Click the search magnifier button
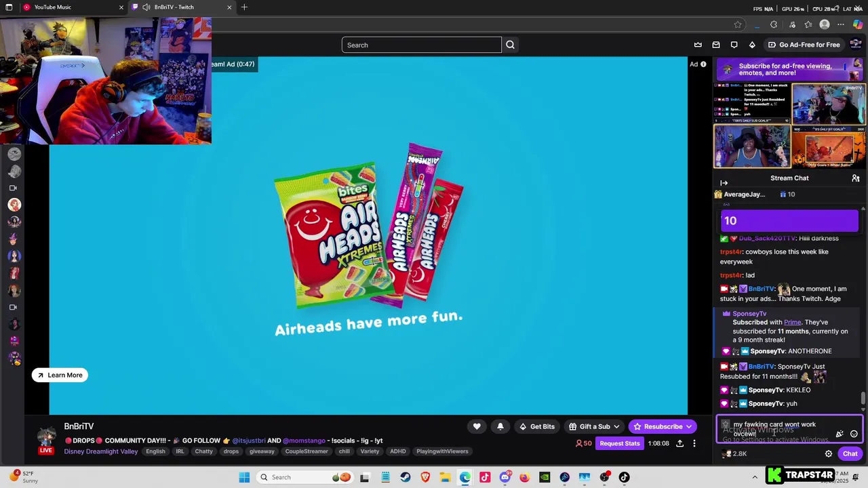Screen dimensions: 868x488 coord(510,45)
